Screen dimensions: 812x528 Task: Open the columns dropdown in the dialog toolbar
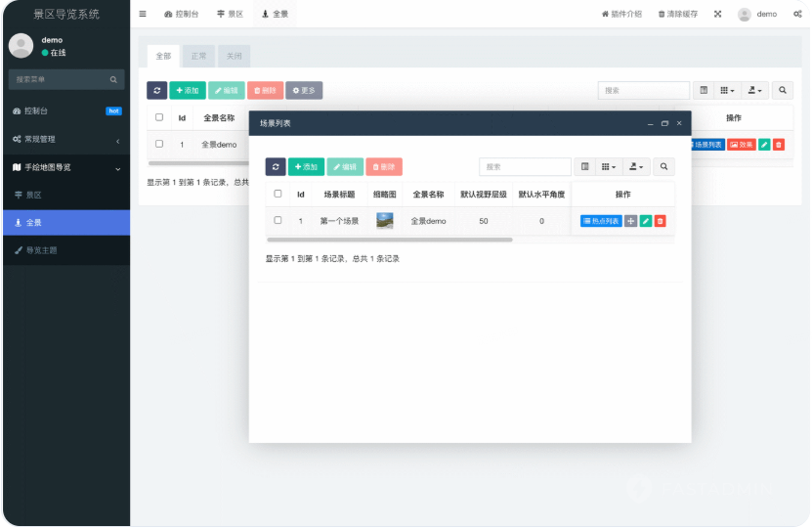click(x=610, y=167)
